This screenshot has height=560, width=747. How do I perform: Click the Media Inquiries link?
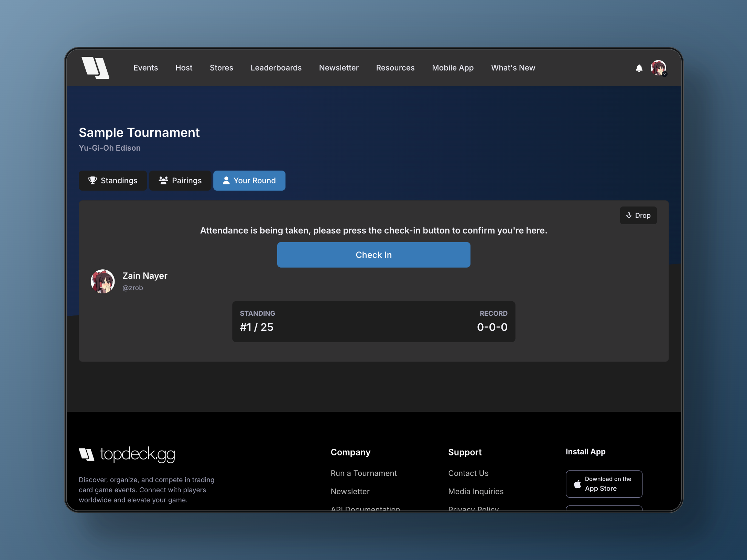point(476,492)
